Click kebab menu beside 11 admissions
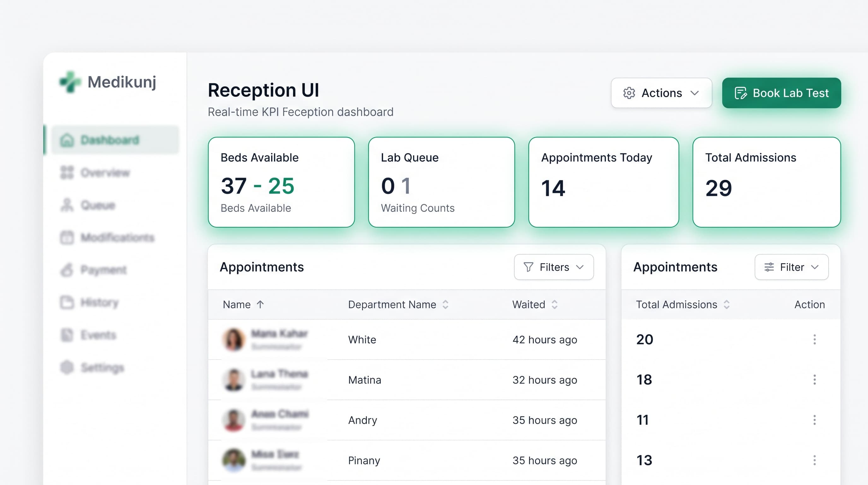 (x=814, y=420)
